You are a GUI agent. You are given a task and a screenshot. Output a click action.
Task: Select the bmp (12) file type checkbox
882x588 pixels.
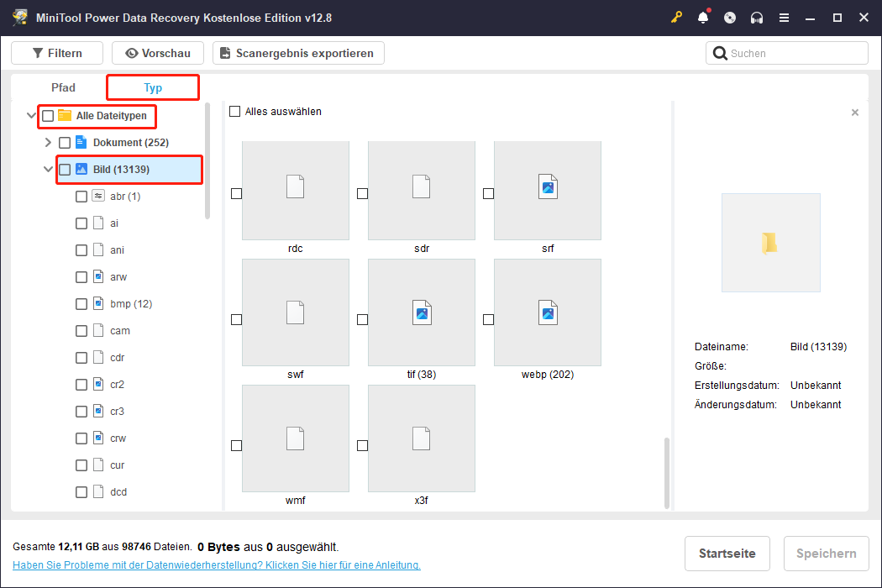point(81,303)
